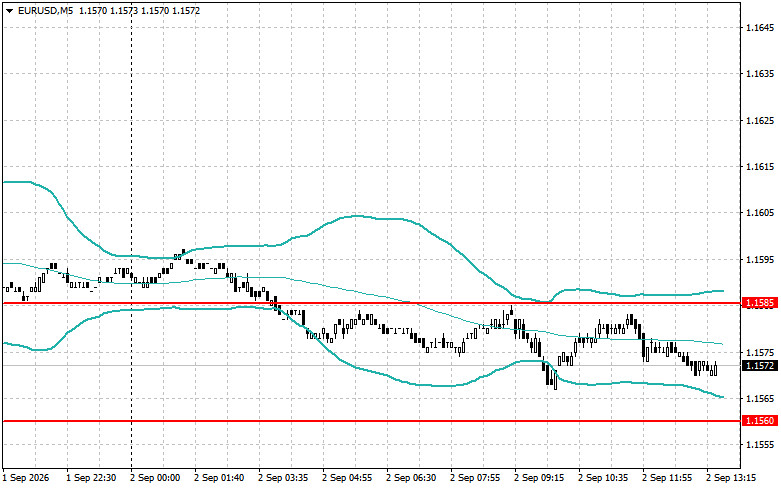The width and height of the screenshot is (781, 489).
Task: Click the 1.1615 price scale value
Action: pyautogui.click(x=760, y=167)
